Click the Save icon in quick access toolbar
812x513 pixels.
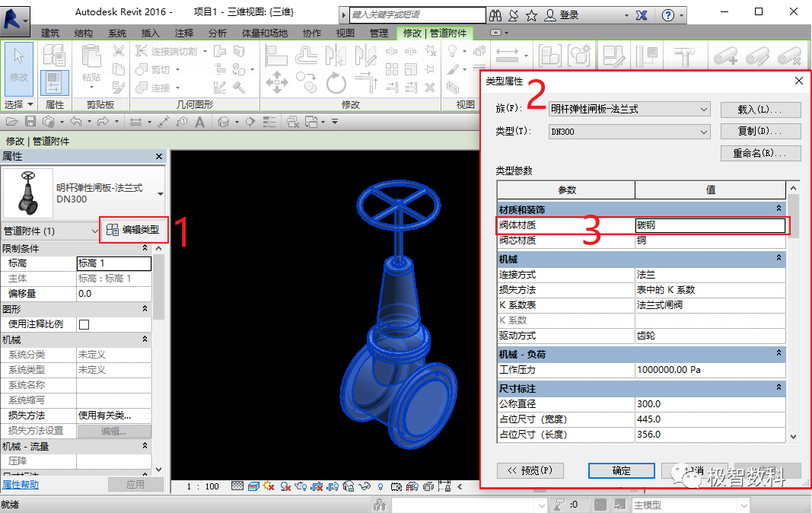(x=30, y=122)
